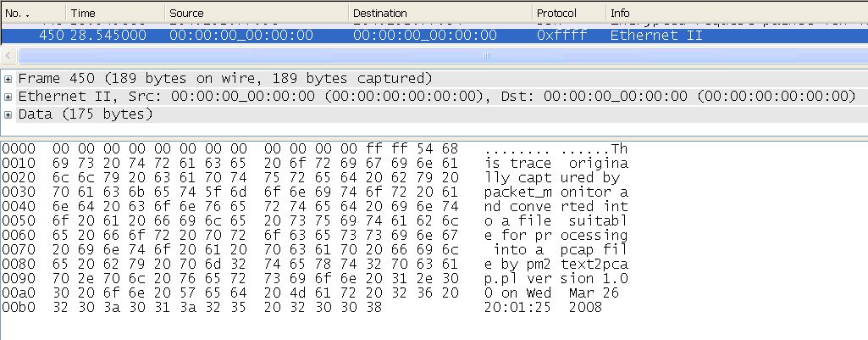Expand the Ethernet II tree node
868x340 pixels.
(x=8, y=97)
